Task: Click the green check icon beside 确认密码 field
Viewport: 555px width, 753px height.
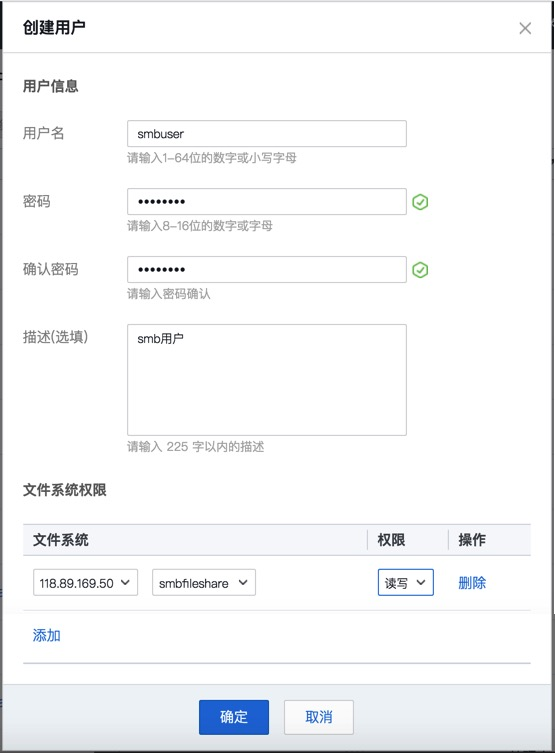Action: pos(420,270)
